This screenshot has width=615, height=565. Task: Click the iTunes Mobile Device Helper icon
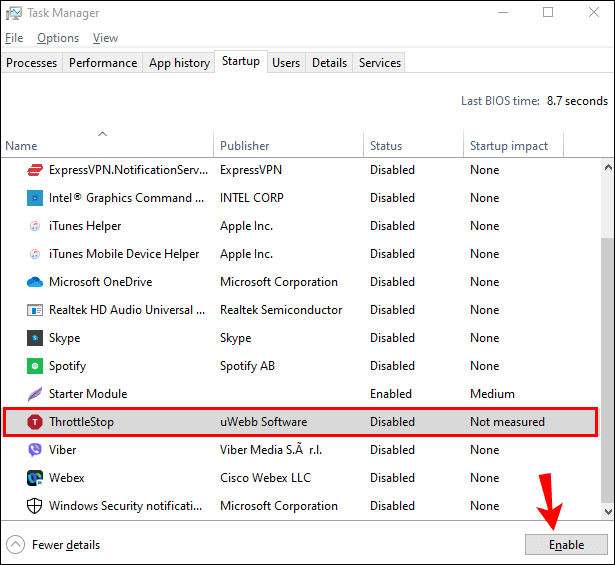pos(35,254)
